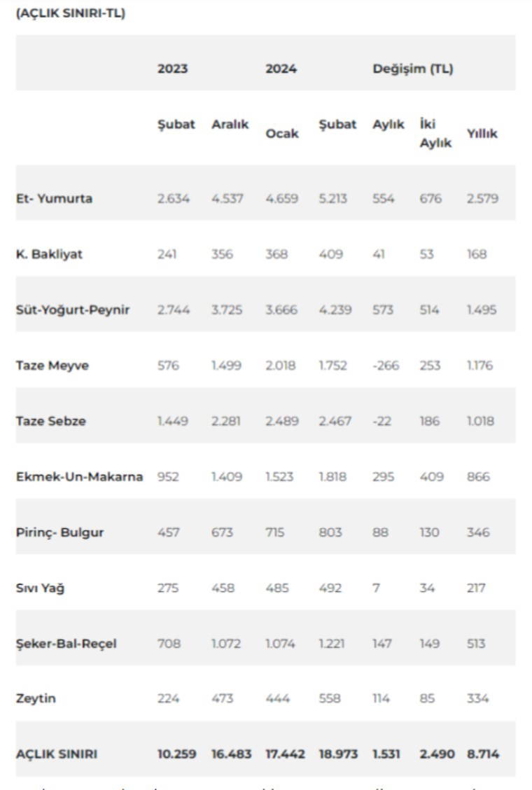The height and width of the screenshot is (790, 532).
Task: Select the Taze Sebze row label
Action: pos(51,421)
